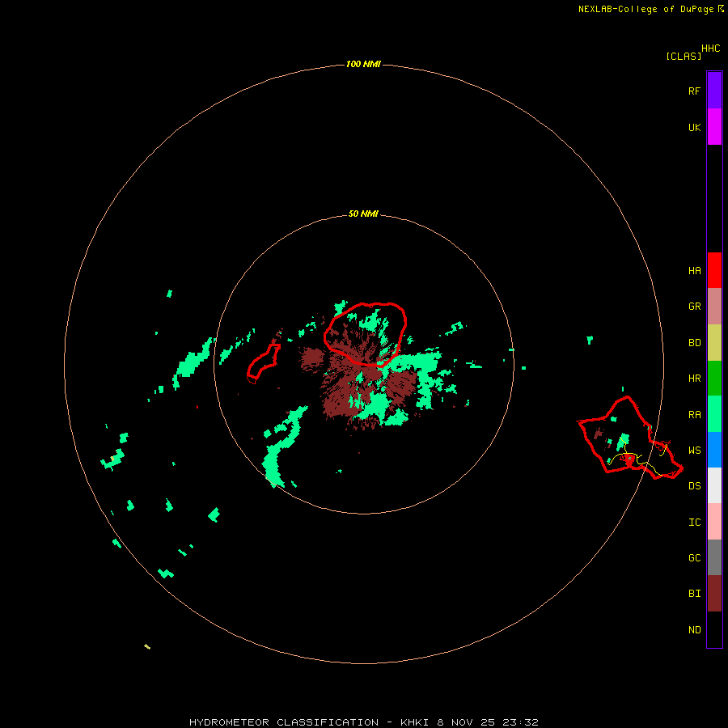Pick the bright green RA legend swatch

point(714,414)
